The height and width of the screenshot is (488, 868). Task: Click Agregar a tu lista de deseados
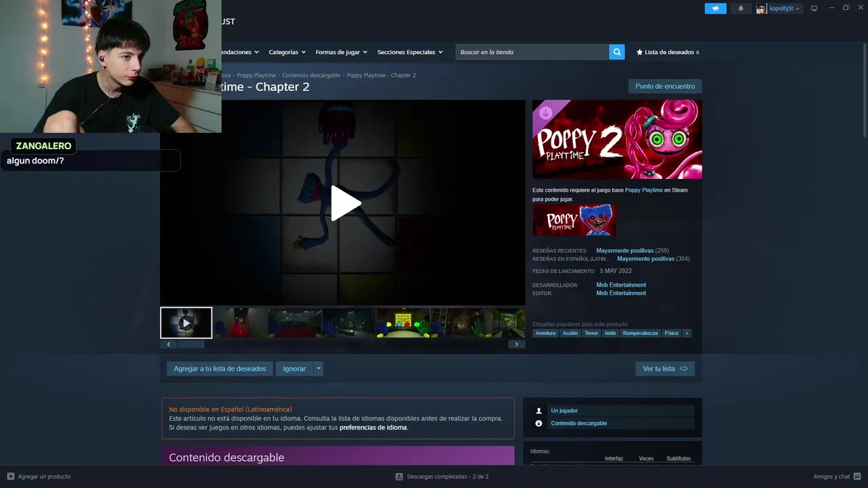[x=220, y=369]
